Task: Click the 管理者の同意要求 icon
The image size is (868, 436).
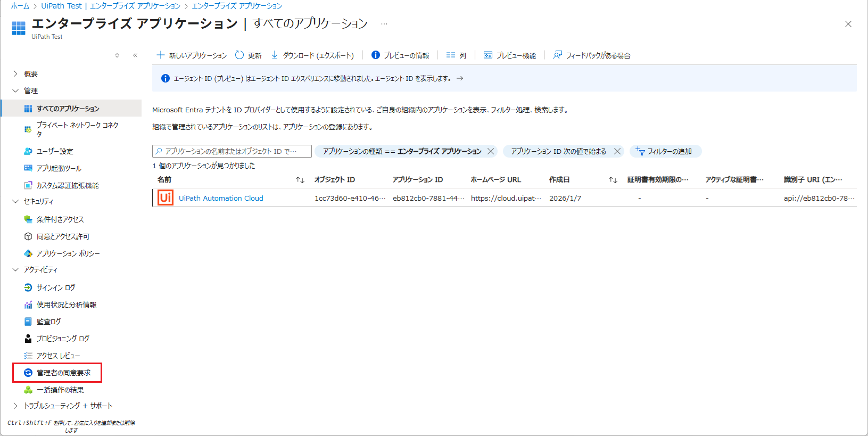Action: 28,373
